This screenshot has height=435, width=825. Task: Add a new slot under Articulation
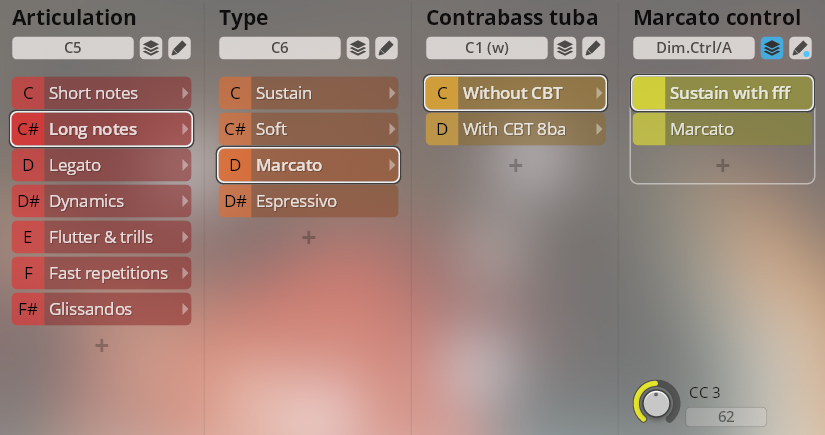[x=101, y=346]
